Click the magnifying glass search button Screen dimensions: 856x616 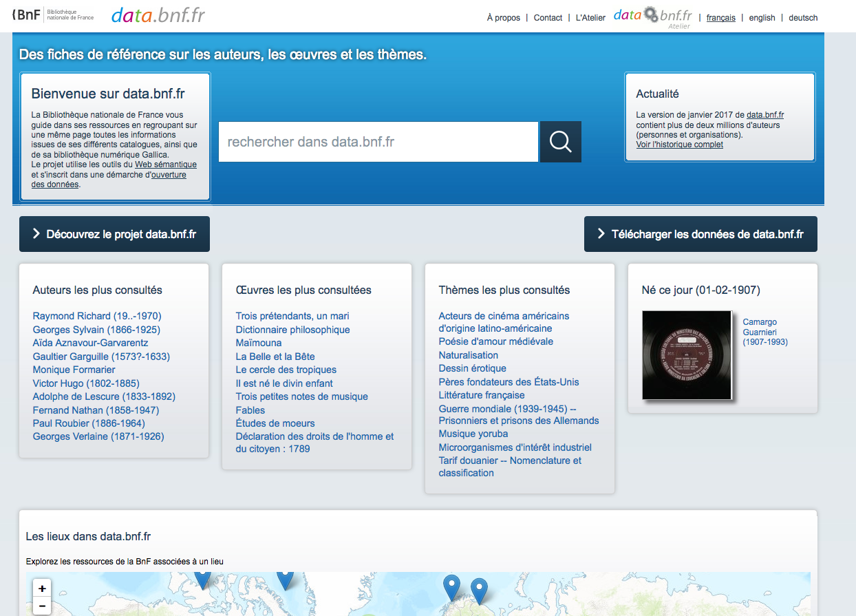560,142
